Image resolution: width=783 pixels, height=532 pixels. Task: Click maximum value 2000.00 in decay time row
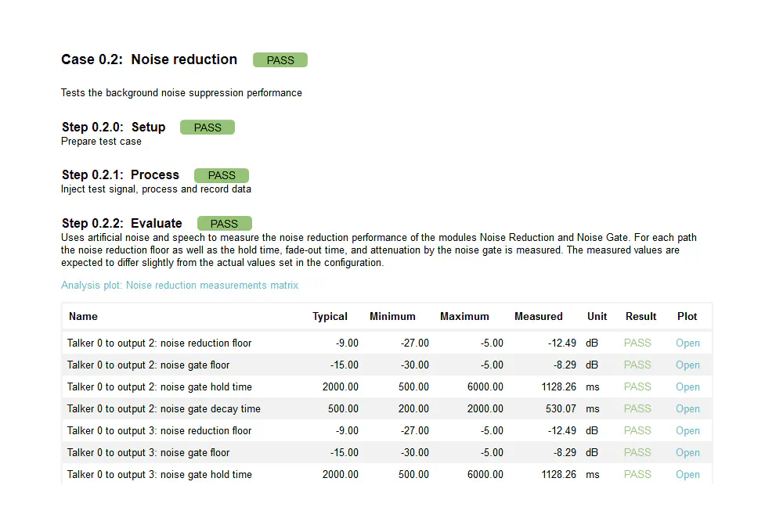tap(485, 408)
